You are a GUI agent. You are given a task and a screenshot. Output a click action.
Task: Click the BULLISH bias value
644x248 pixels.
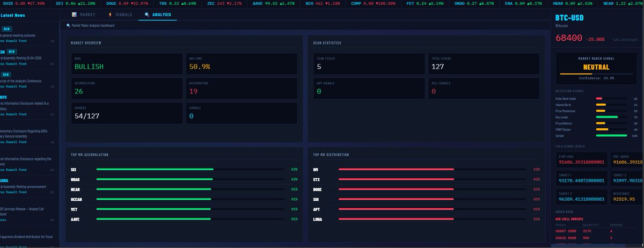(x=89, y=67)
